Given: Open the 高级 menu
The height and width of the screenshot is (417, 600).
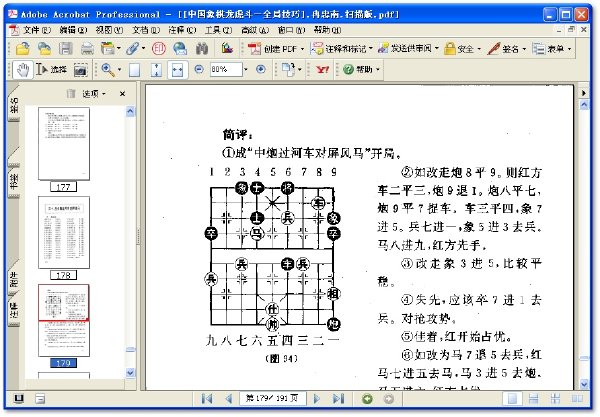Looking at the screenshot, I should 255,30.
